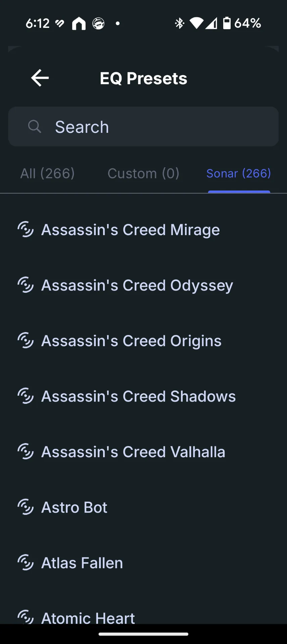Tap the Sonar icon beside Assassin's Creed Origins
The width and height of the screenshot is (287, 644).
[x=26, y=340]
